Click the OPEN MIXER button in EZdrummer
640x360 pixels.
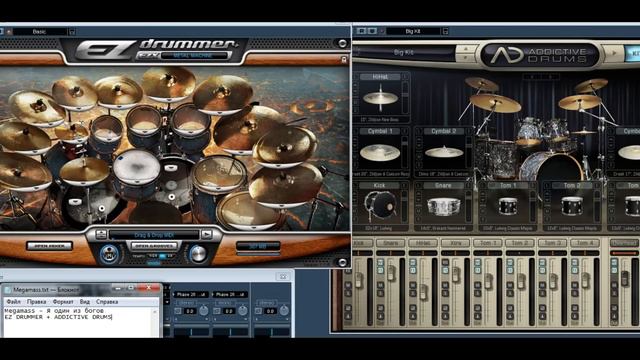point(49,246)
